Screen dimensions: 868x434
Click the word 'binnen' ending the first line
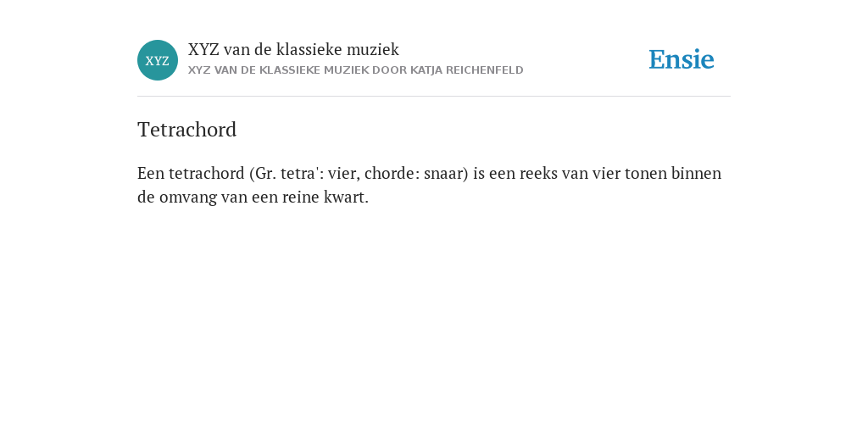[697, 173]
